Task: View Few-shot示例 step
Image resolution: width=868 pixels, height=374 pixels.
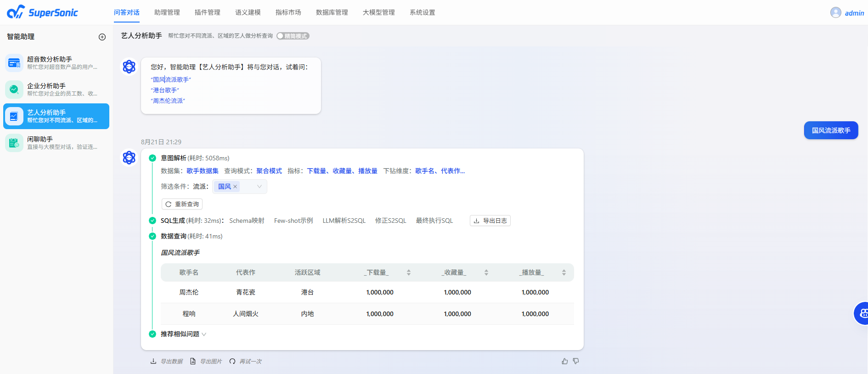Action: point(293,221)
